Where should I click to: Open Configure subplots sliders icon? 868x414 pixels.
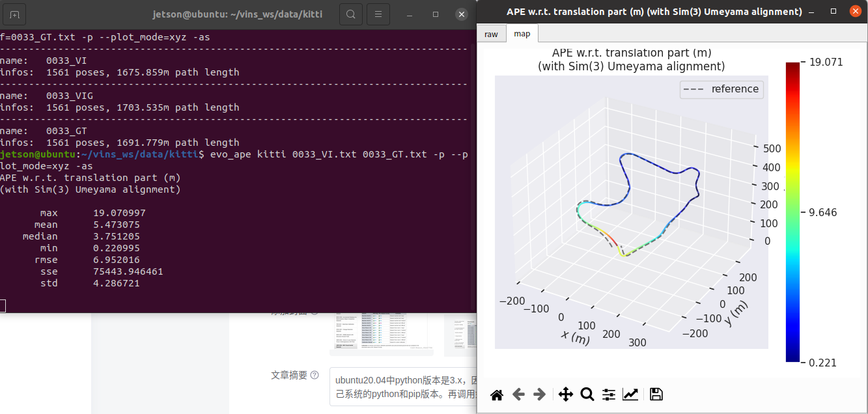pyautogui.click(x=609, y=394)
